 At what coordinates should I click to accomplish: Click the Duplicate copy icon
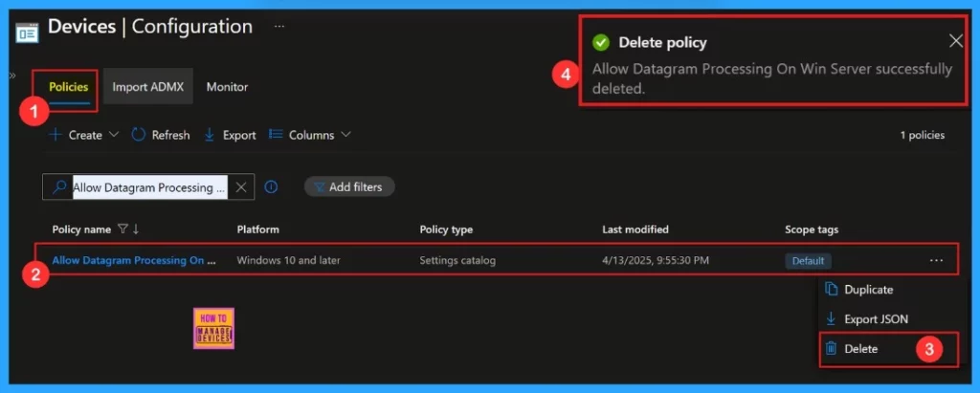coord(832,289)
